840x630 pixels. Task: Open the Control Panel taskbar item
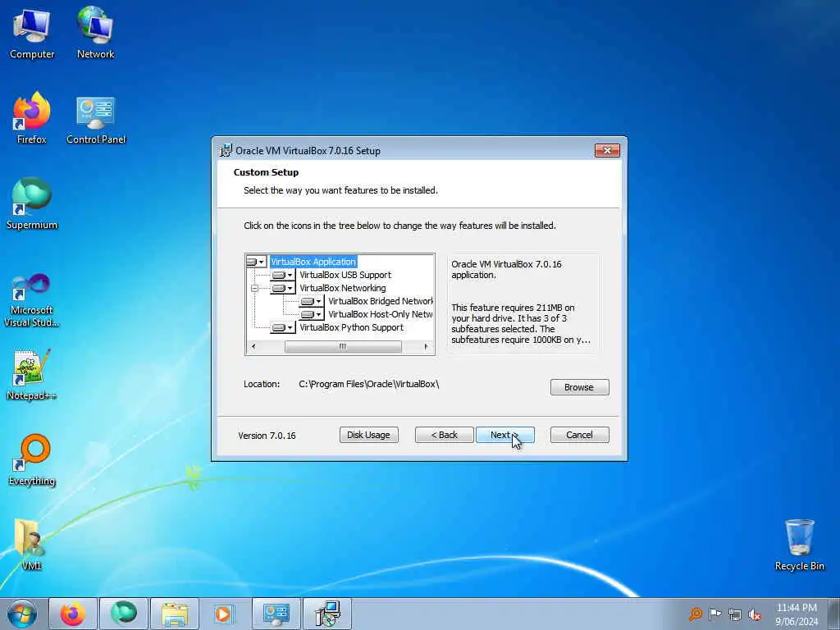click(276, 614)
